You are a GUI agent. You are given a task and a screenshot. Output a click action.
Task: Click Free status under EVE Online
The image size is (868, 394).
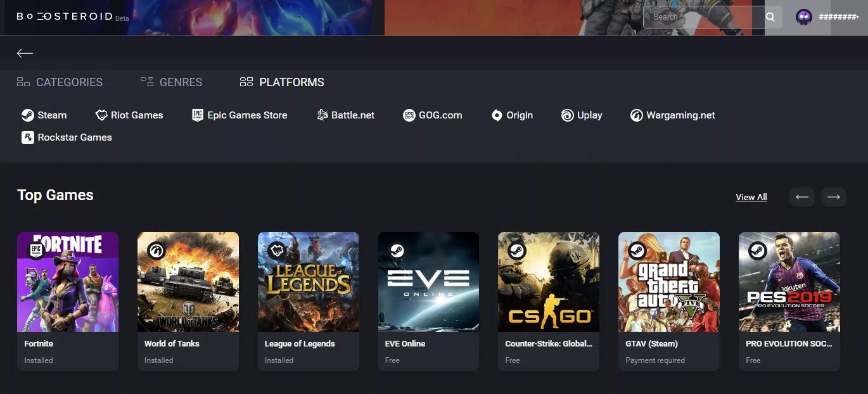(x=392, y=360)
